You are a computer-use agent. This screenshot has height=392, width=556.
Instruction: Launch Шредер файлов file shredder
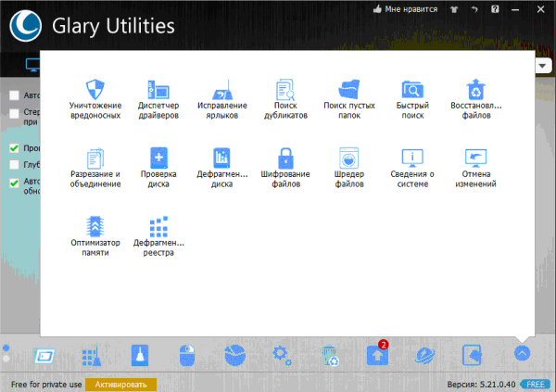(347, 165)
